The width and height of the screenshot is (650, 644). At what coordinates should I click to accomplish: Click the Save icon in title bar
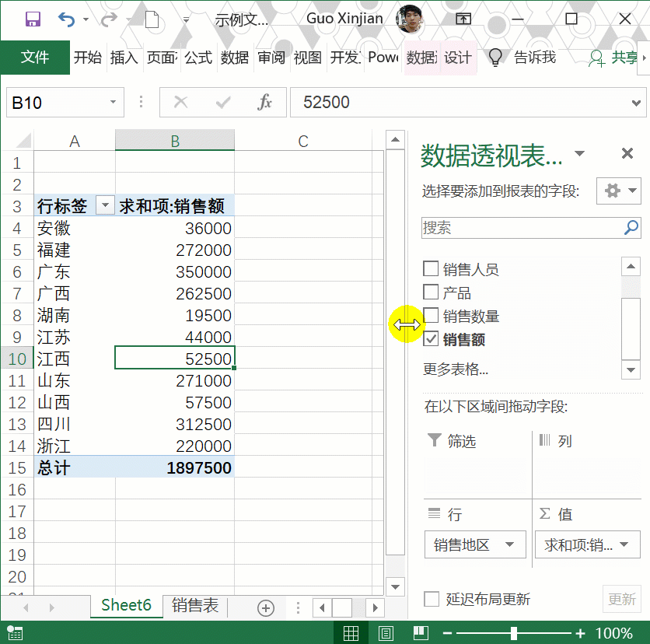pyautogui.click(x=33, y=19)
